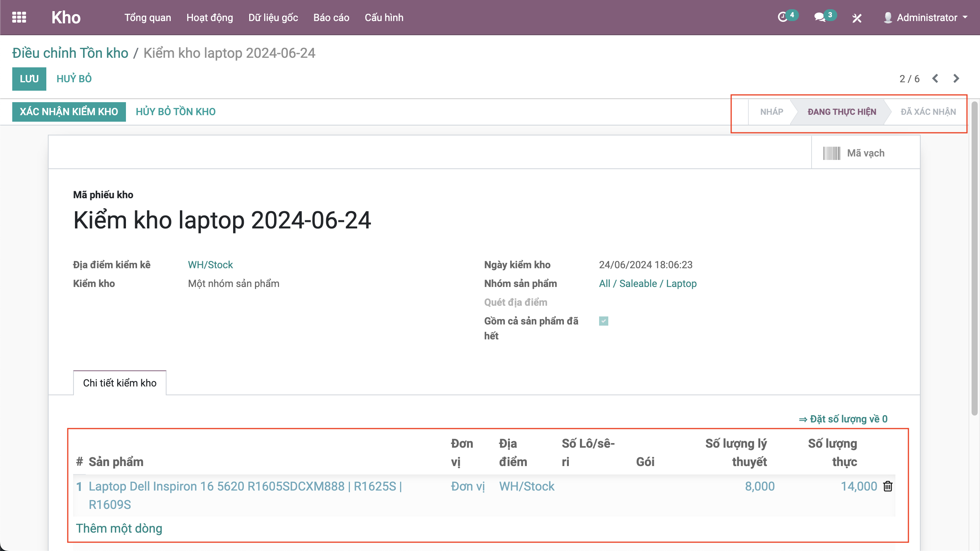Open the chat messages icon
Viewport: 980px width, 551px height.
[820, 18]
